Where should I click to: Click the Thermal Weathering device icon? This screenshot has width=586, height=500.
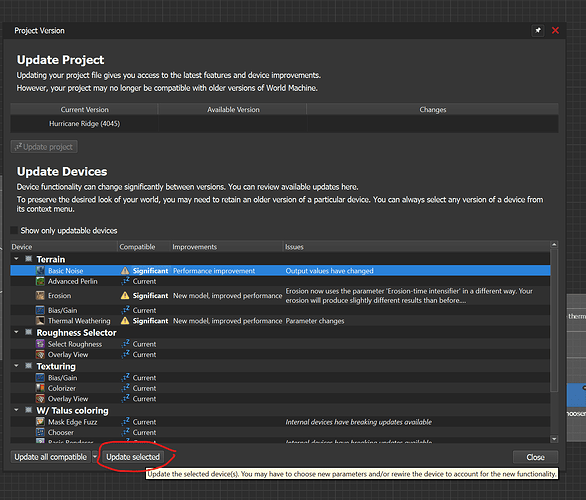click(x=40, y=321)
